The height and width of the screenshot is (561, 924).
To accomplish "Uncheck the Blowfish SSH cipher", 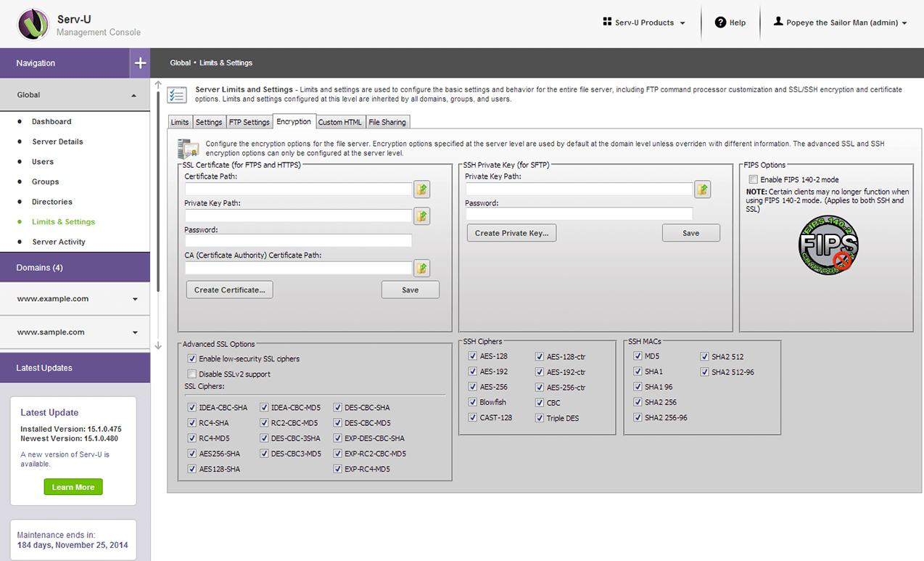I will coord(473,402).
